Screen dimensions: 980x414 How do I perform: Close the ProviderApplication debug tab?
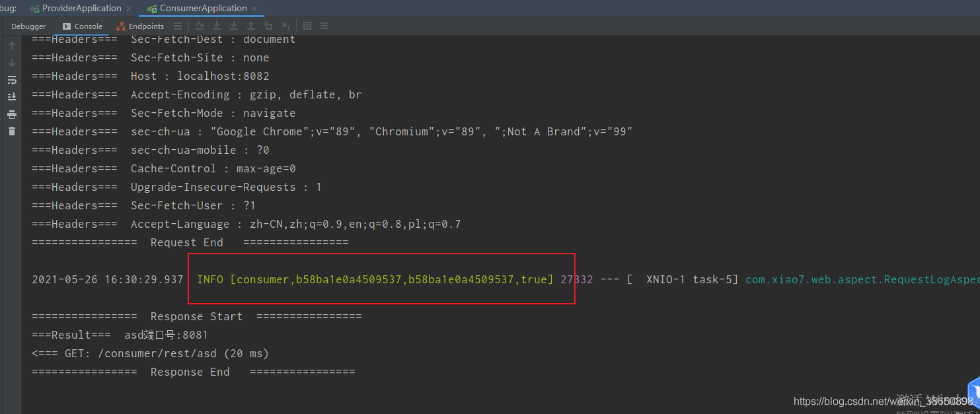(130, 9)
